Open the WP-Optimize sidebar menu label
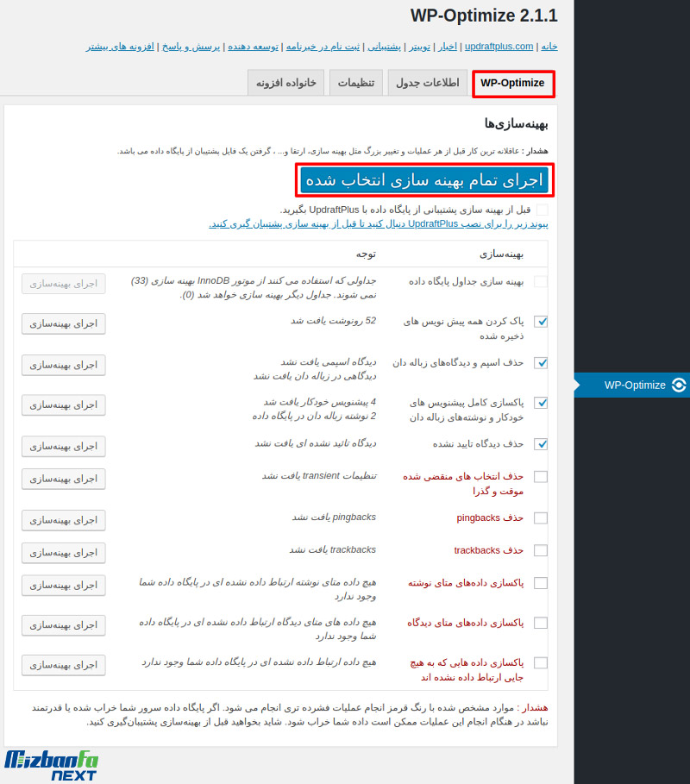 point(635,385)
